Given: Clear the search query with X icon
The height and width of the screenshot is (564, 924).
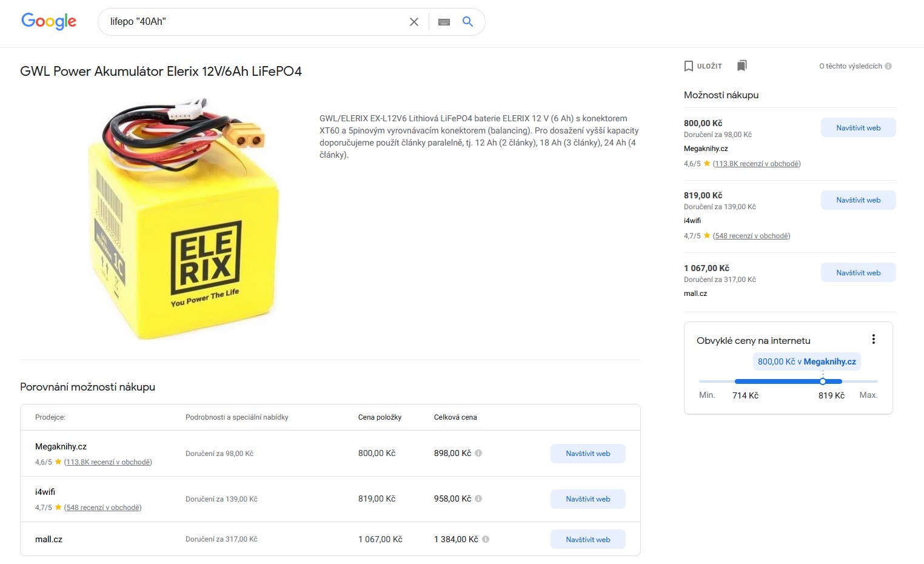Looking at the screenshot, I should point(414,22).
